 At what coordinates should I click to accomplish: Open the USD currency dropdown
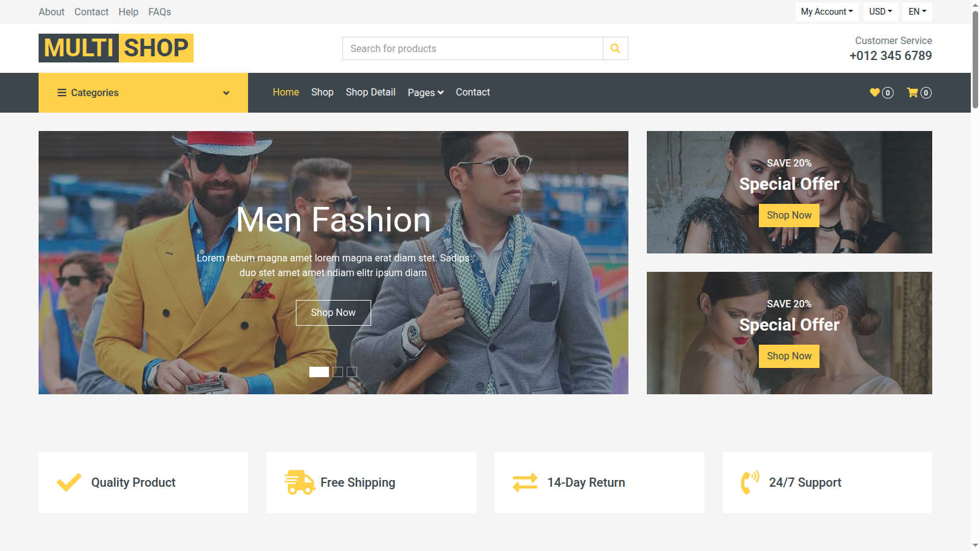[880, 12]
